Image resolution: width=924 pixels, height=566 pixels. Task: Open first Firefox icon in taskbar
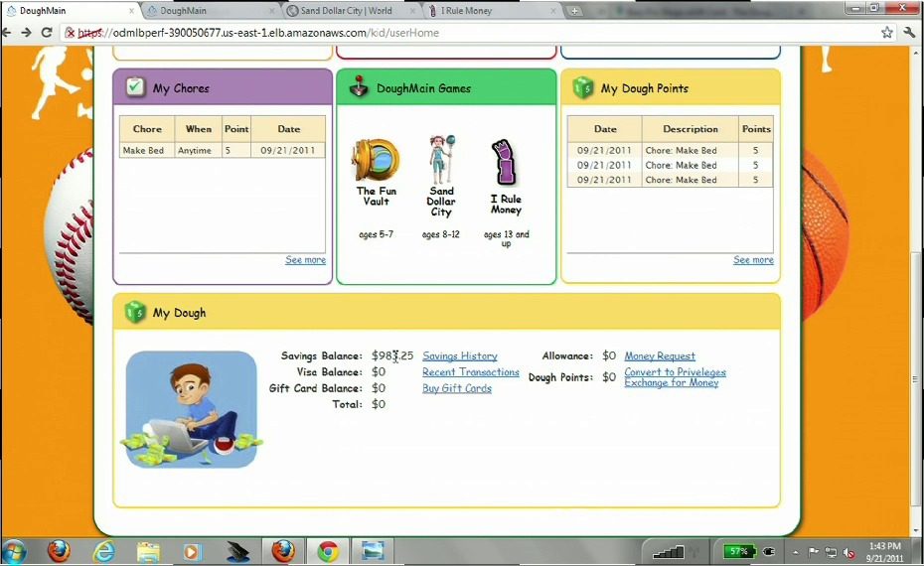tap(59, 552)
